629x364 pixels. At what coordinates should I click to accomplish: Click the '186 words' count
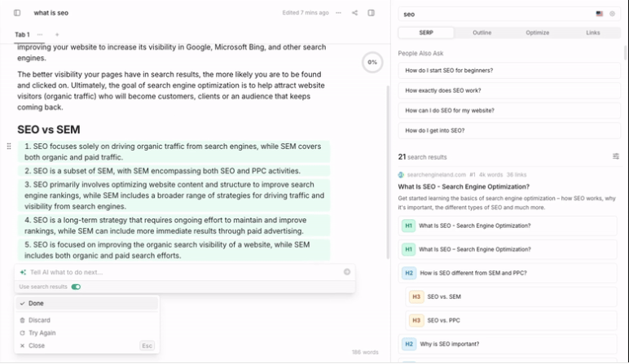click(x=365, y=352)
